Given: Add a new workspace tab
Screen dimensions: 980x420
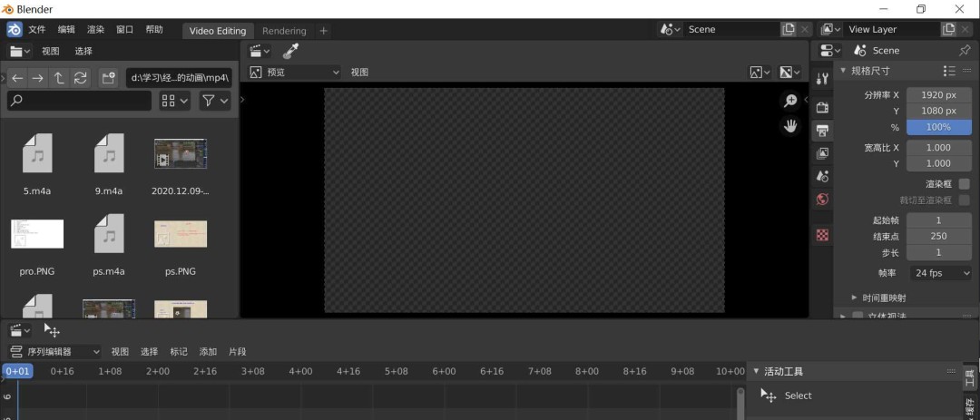Looking at the screenshot, I should pyautogui.click(x=323, y=31).
